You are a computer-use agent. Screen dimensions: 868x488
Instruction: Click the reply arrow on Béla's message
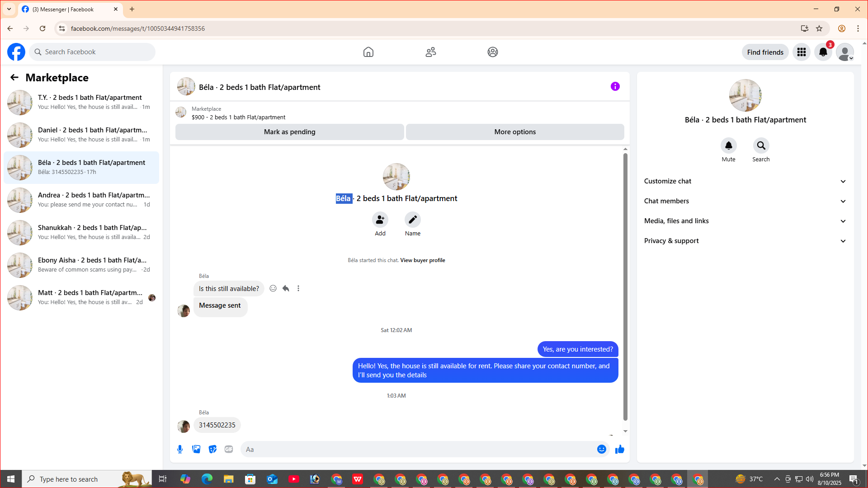tap(286, 288)
